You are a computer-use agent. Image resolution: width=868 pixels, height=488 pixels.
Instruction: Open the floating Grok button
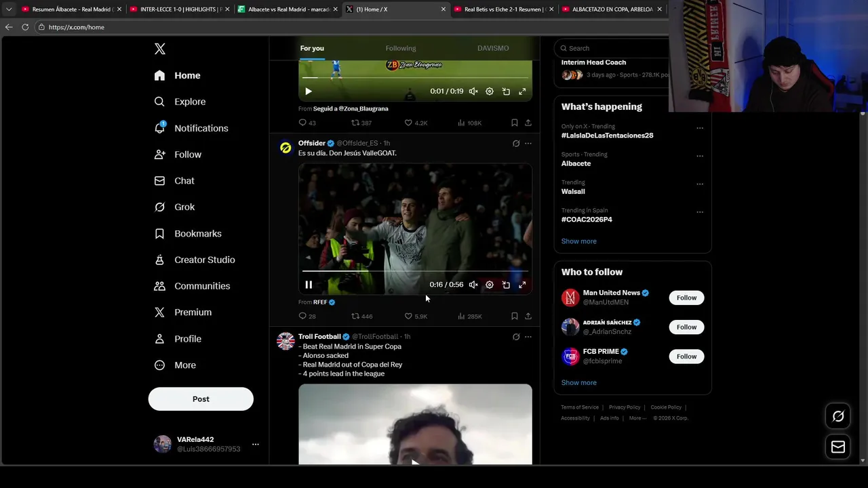(838, 416)
